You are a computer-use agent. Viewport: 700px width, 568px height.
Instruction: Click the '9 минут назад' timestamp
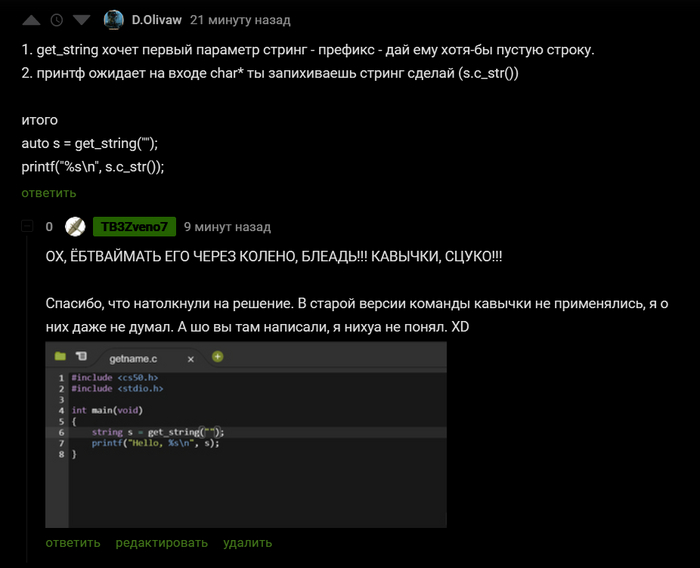[227, 227]
